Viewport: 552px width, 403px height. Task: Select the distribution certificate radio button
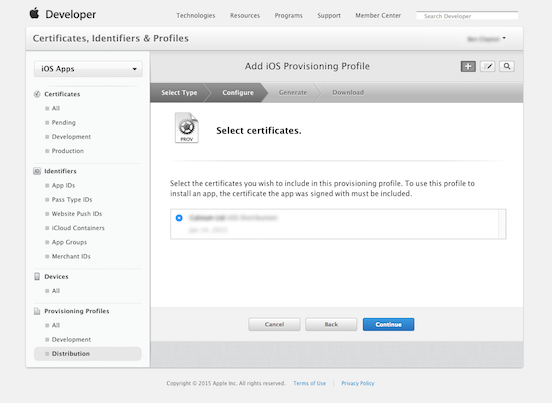tap(179, 218)
